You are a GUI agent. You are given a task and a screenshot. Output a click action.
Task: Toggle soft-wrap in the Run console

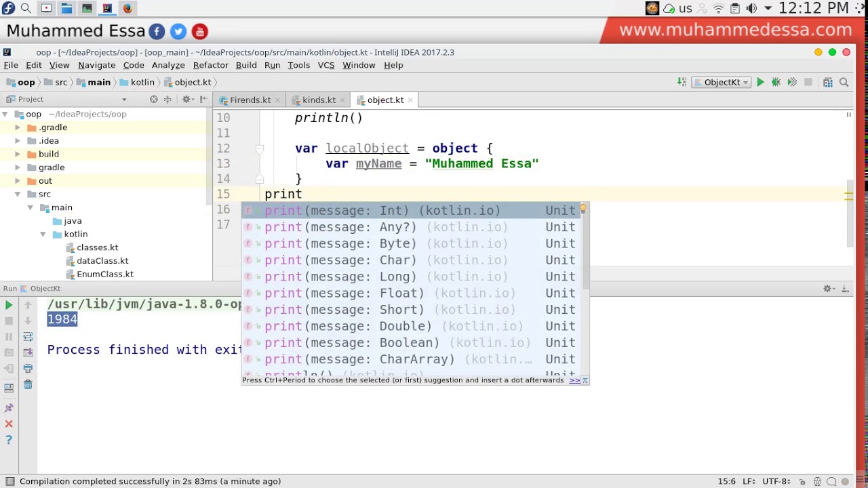[28, 337]
